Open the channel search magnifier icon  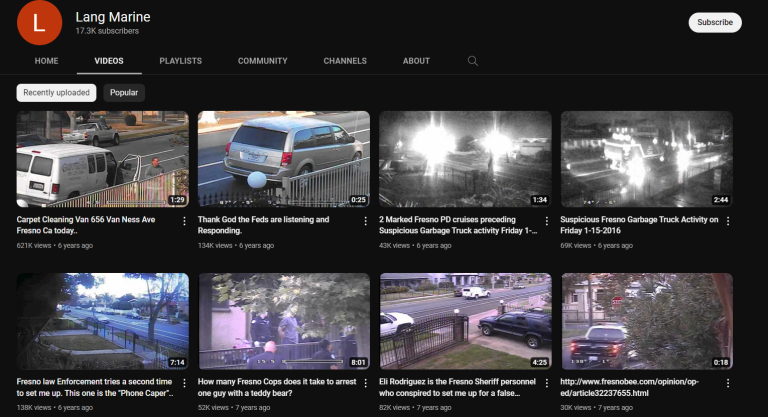(x=473, y=61)
